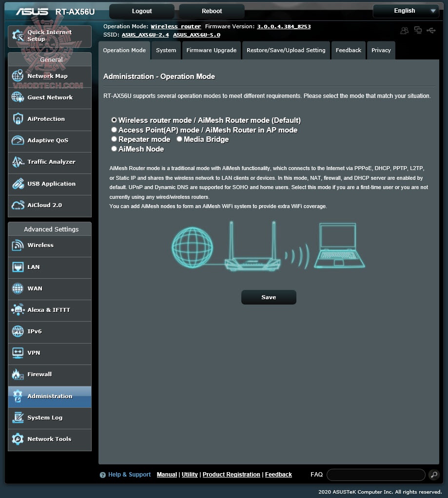Select Access Point(AP) mode radio button
448x498 pixels.
pyautogui.click(x=114, y=130)
